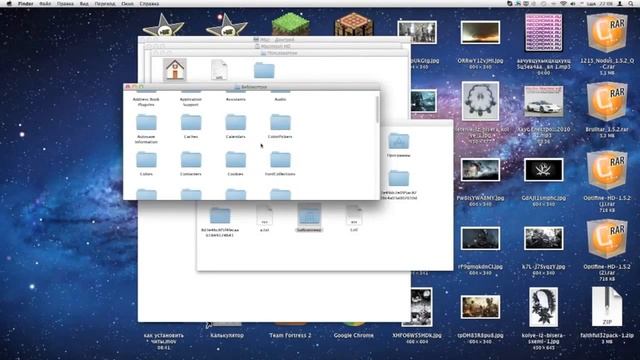The width and height of the screenshot is (640, 360).
Task: Click the Address Book Plugins label
Action: tap(146, 102)
